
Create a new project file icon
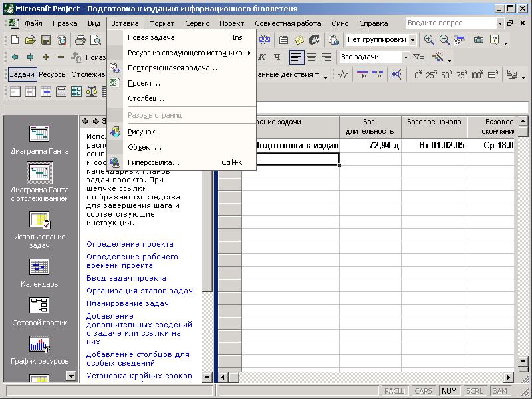coord(15,40)
